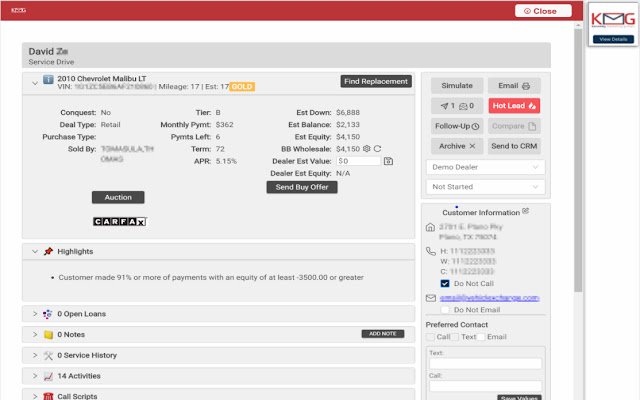
Task: Click the Save Values button
Action: [519, 397]
